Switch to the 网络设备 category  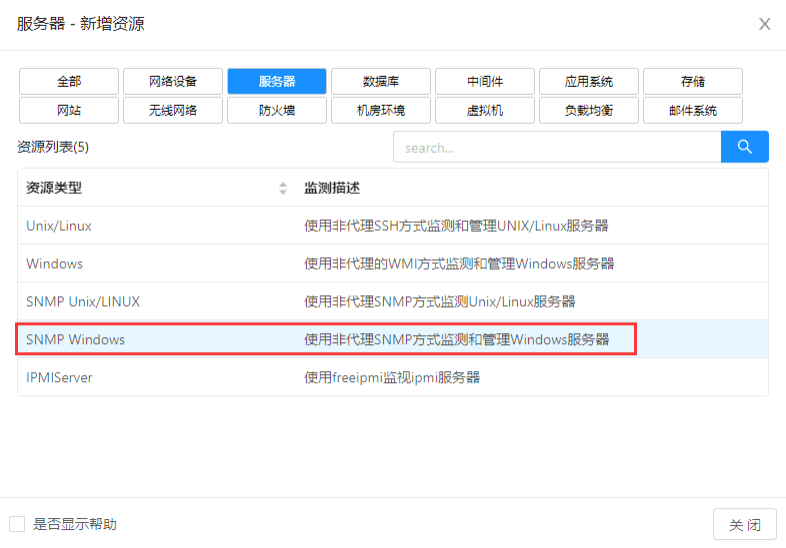(173, 81)
